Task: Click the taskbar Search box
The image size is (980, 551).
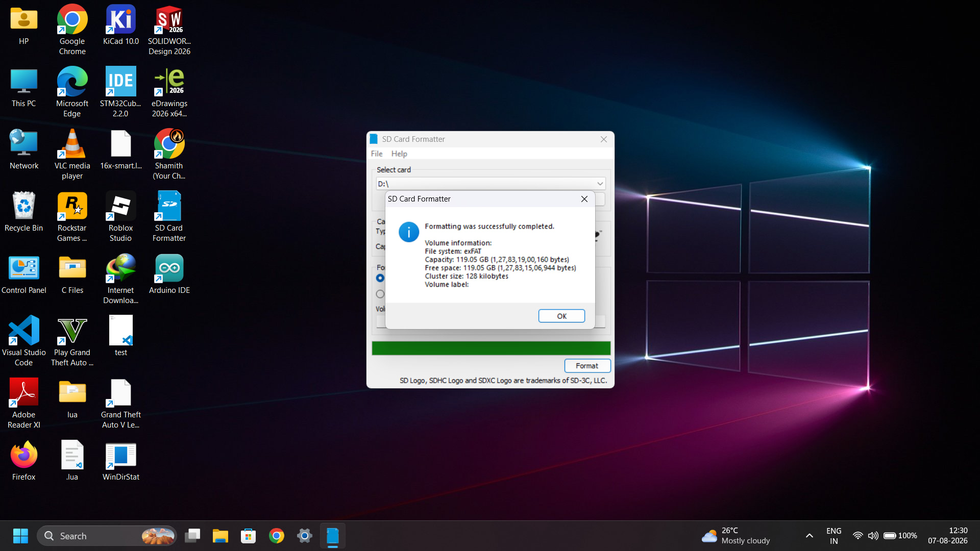Action: click(x=107, y=536)
